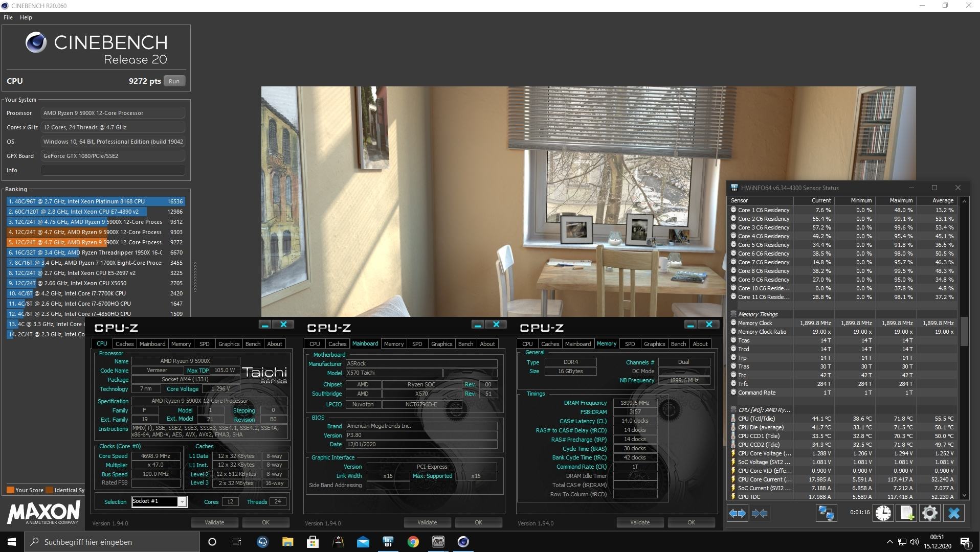Close the second CPU-Z Mainboard window with blue X
The width and height of the screenshot is (980, 552).
click(496, 325)
